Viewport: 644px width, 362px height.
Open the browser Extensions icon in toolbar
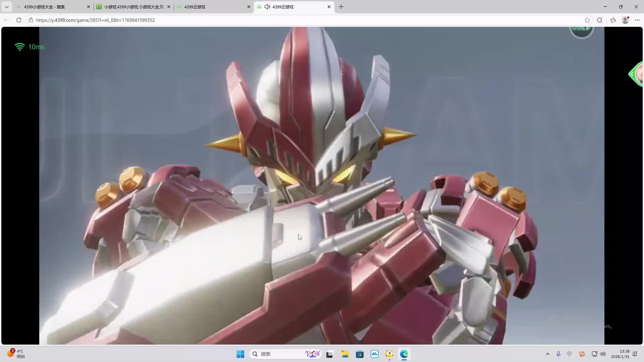[600, 20]
